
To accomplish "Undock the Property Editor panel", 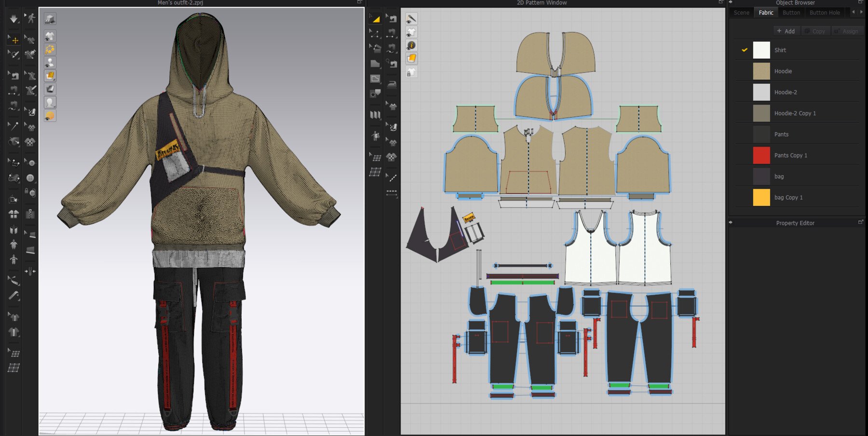I will [861, 222].
